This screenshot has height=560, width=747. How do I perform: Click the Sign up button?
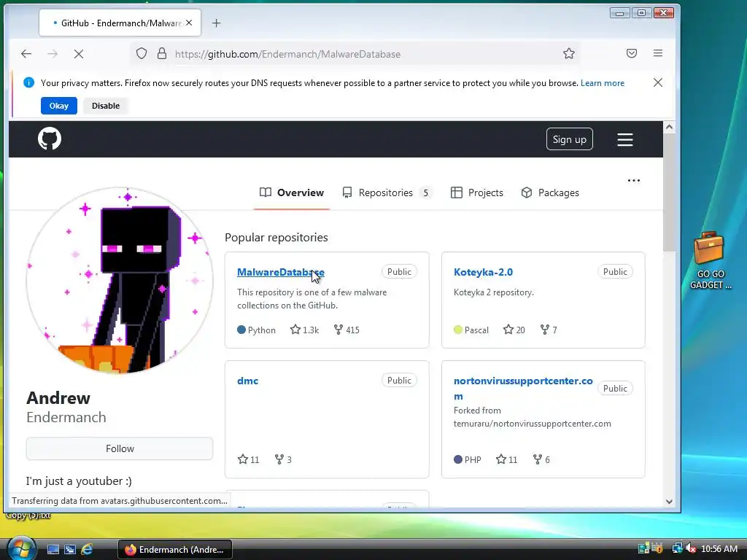pos(569,139)
